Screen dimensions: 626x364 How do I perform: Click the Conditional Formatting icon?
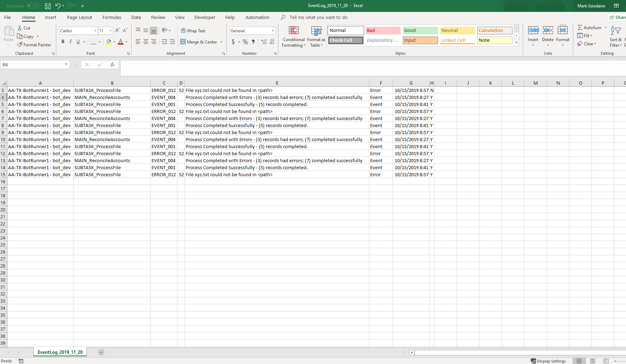coord(293,31)
